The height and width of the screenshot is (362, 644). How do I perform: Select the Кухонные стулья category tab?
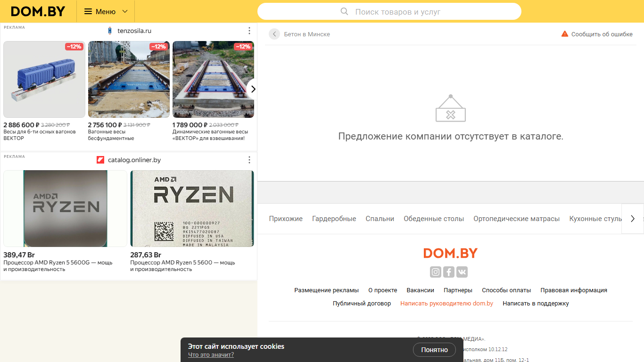595,219
